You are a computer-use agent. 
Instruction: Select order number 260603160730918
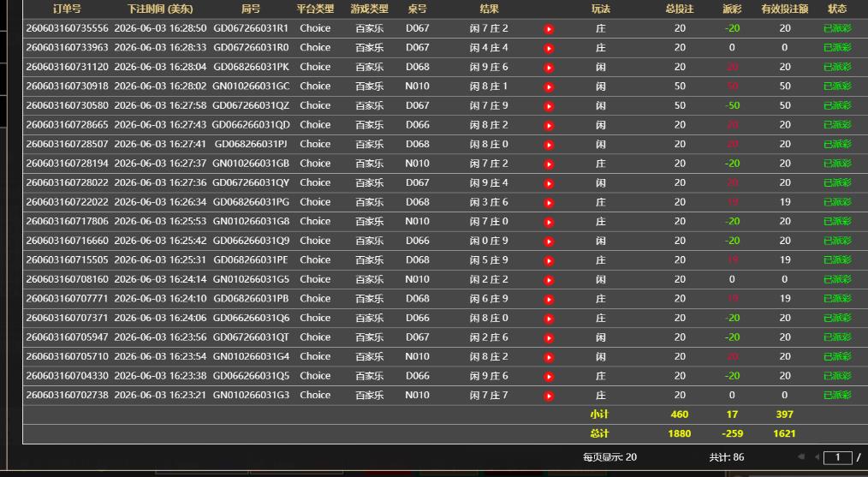point(67,86)
